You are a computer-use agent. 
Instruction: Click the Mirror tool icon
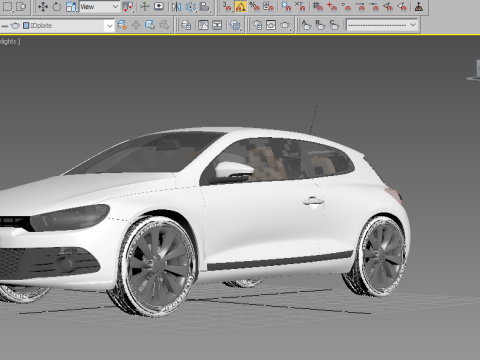point(176,6)
